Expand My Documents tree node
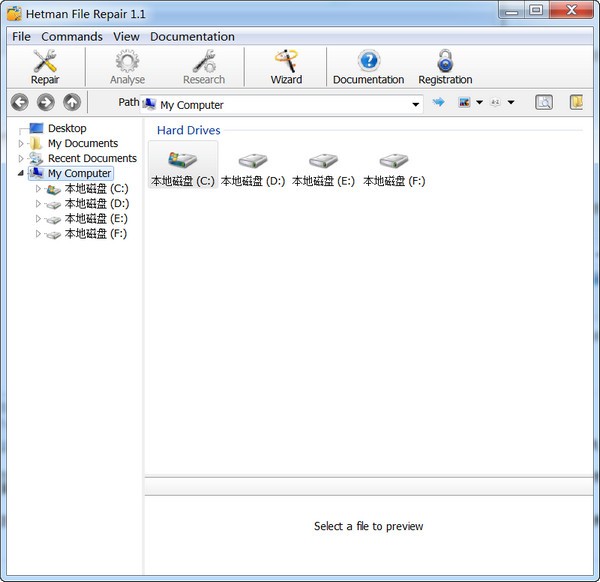 pos(21,143)
